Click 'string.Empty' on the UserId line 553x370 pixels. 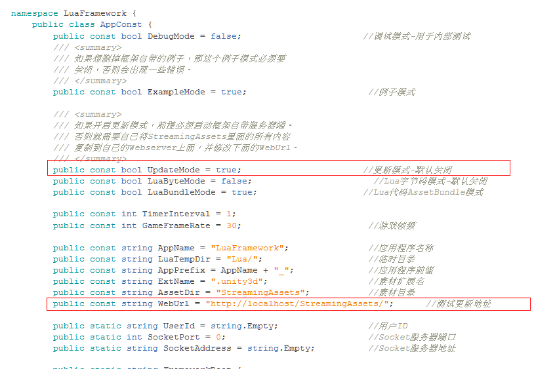(243, 326)
